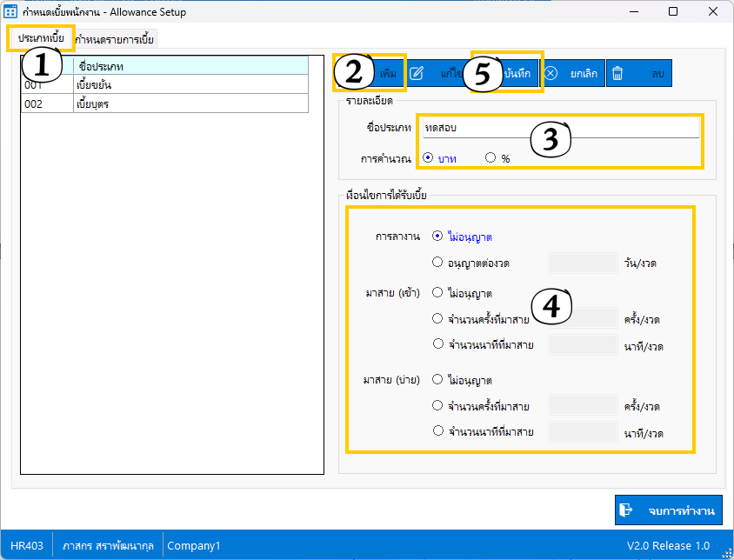Click the trash can delete (ลบ) icon
Image resolution: width=734 pixels, height=560 pixels.
pos(617,74)
